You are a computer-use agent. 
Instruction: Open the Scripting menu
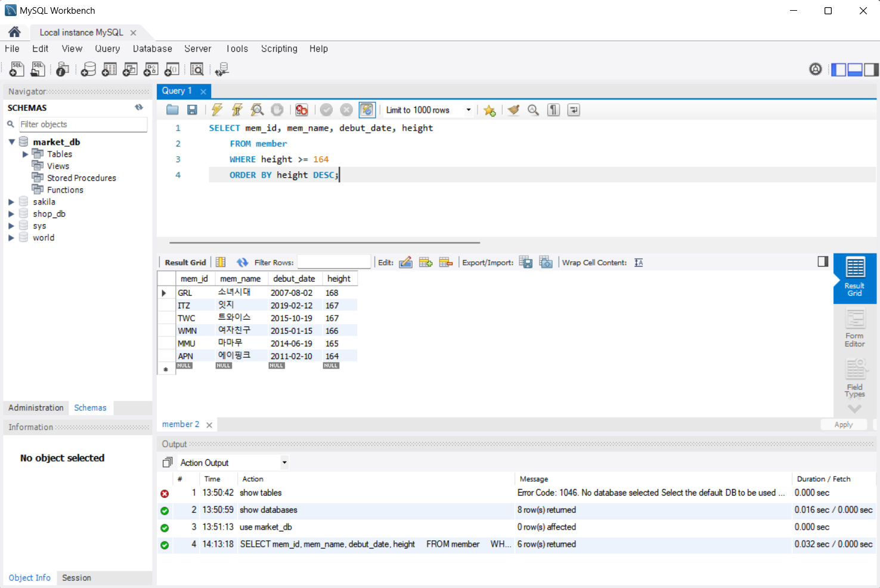(x=279, y=49)
